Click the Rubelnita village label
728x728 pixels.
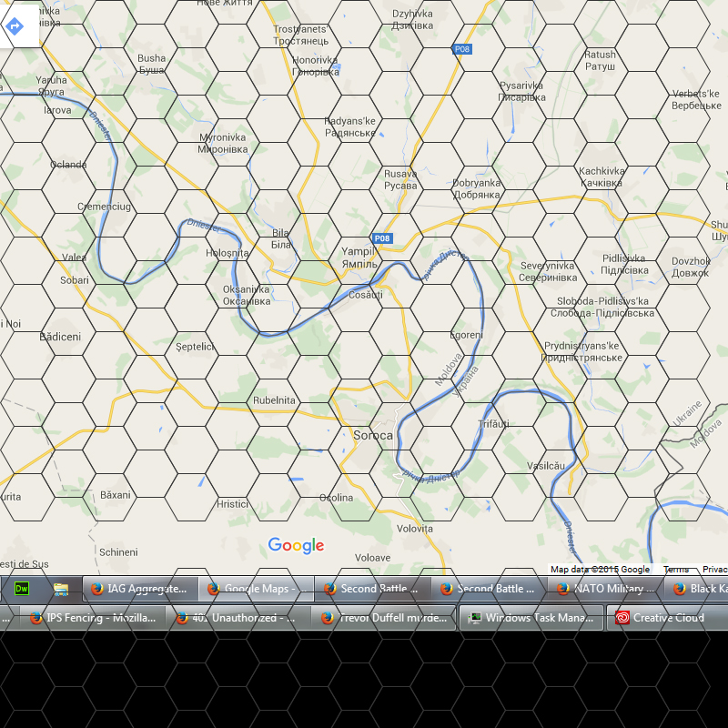274,400
